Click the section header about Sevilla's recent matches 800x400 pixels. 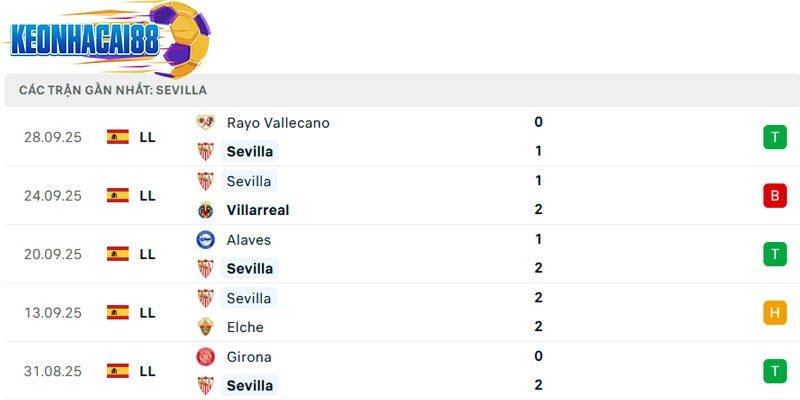pos(113,90)
